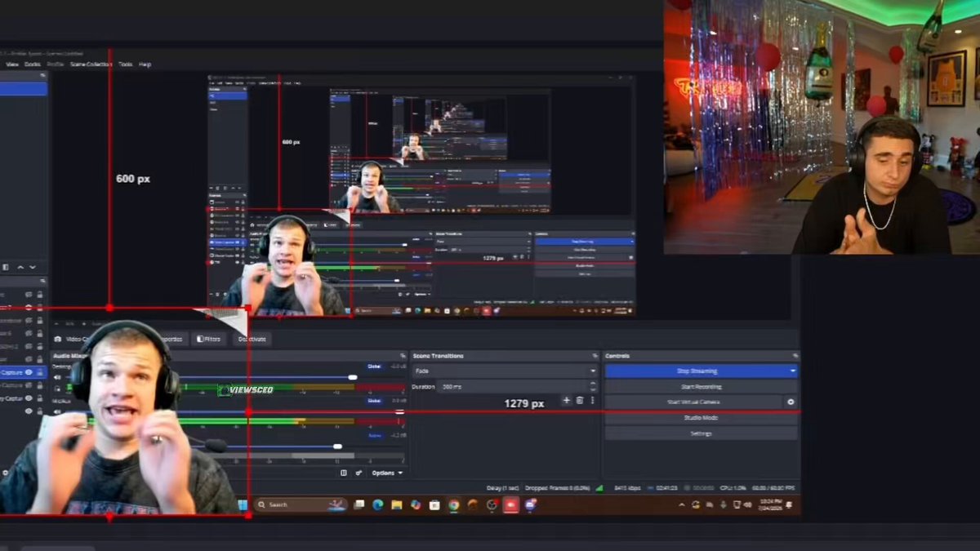Click the 60.00 / 60.00 FPS readout
This screenshot has width=980, height=551.
[773, 488]
